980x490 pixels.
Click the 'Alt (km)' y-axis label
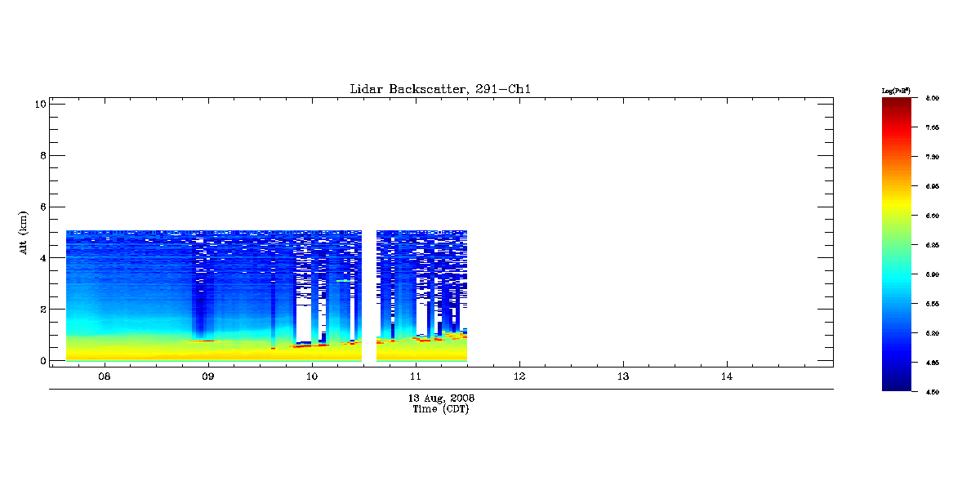[24, 232]
